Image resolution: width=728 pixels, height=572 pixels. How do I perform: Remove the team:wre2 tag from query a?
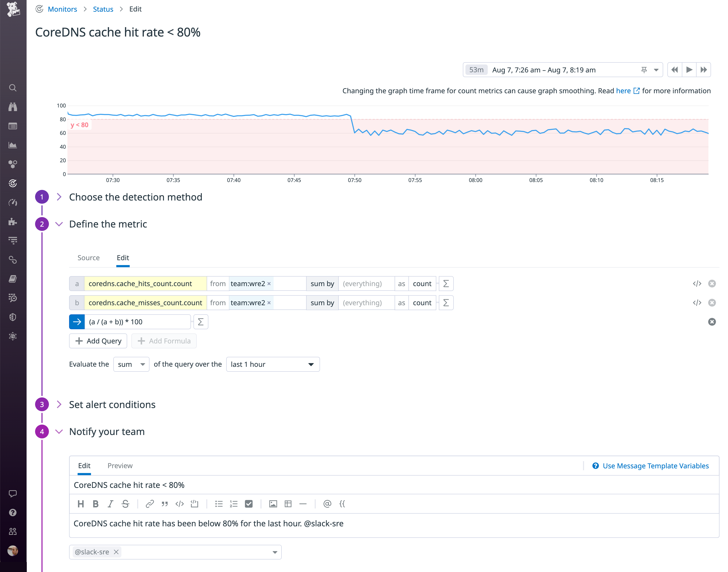pyautogui.click(x=269, y=283)
